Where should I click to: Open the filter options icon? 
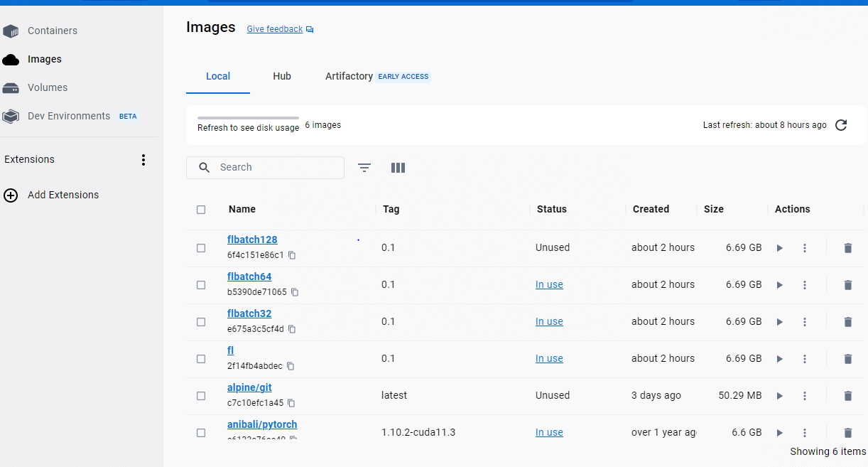pos(364,168)
